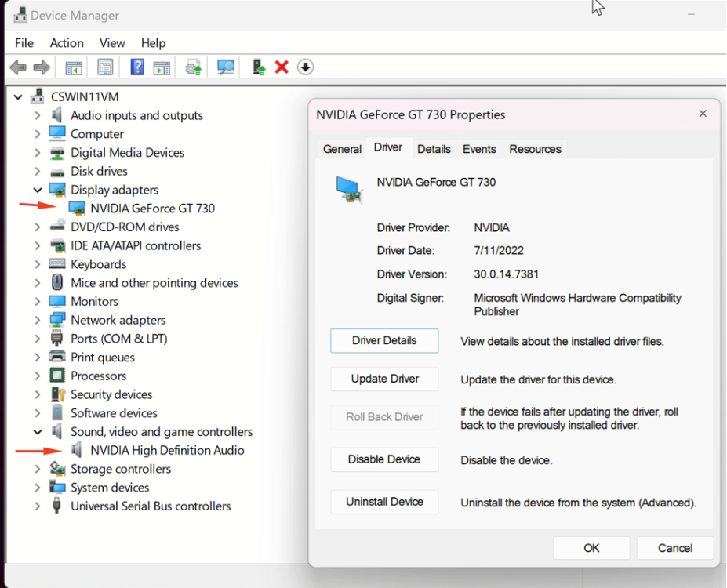Click the Processors chip icon
Viewport: 727px width, 588px height.
57,376
